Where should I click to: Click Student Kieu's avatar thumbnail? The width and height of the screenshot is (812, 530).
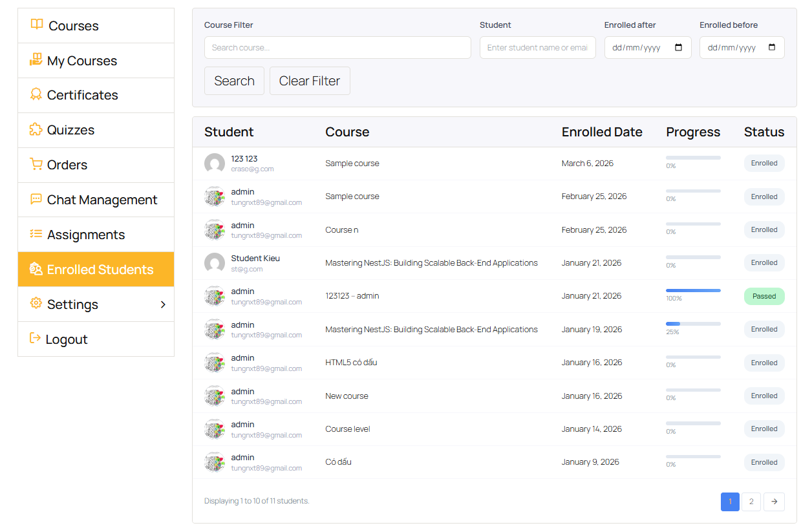point(215,263)
